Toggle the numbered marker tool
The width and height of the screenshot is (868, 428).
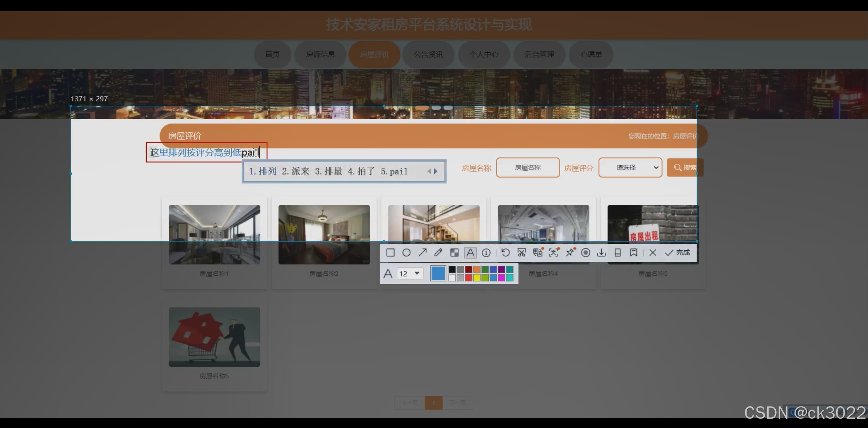coord(486,253)
